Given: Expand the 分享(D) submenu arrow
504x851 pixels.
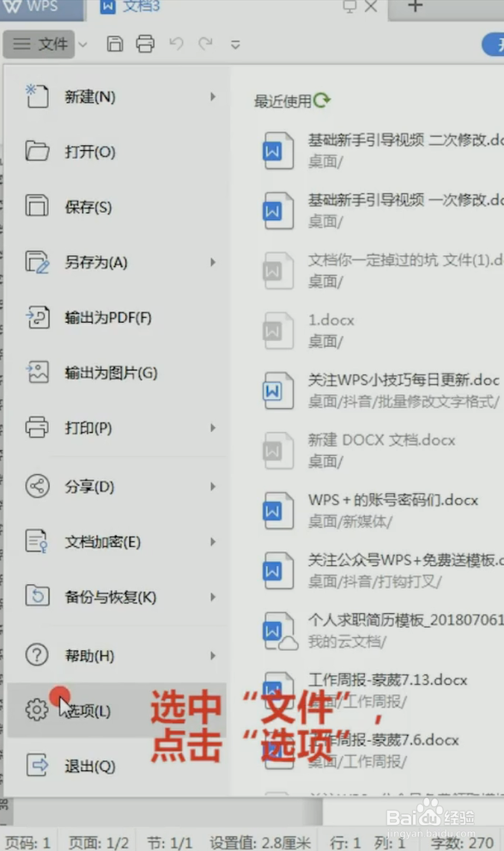Looking at the screenshot, I should 213,486.
